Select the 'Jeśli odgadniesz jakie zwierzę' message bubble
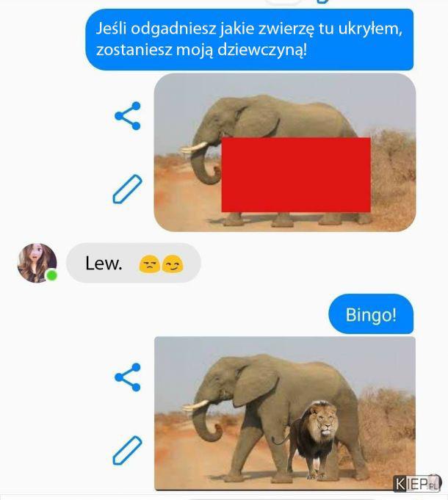Image resolution: width=448 pixels, height=500 pixels. click(x=250, y=39)
